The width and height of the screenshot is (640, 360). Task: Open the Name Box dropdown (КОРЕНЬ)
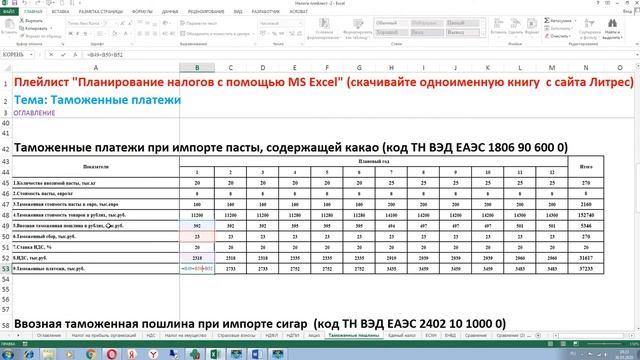pyautogui.click(x=31, y=55)
